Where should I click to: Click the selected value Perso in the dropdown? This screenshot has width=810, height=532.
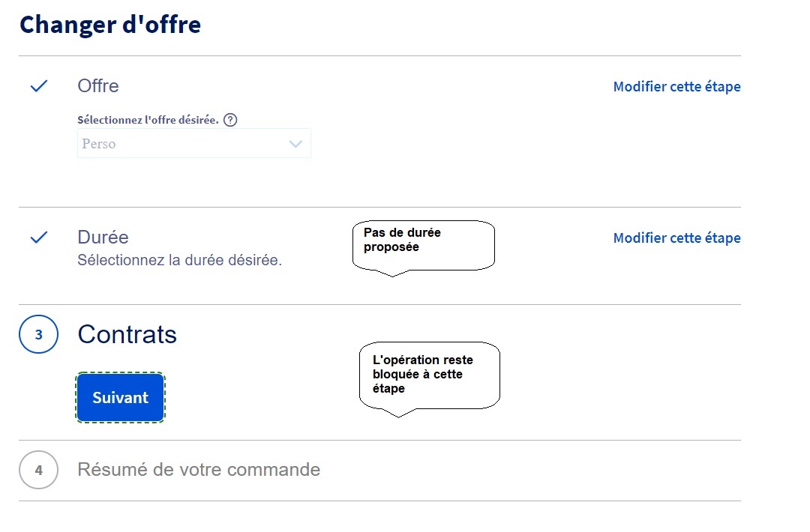coord(99,144)
